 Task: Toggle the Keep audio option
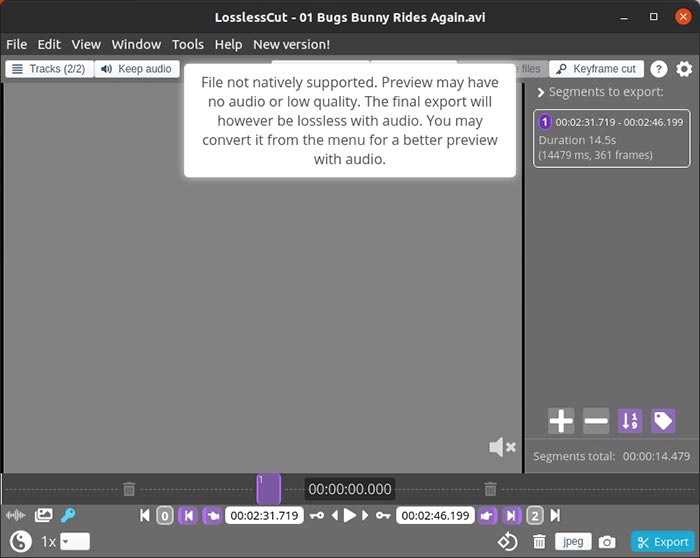pos(137,69)
